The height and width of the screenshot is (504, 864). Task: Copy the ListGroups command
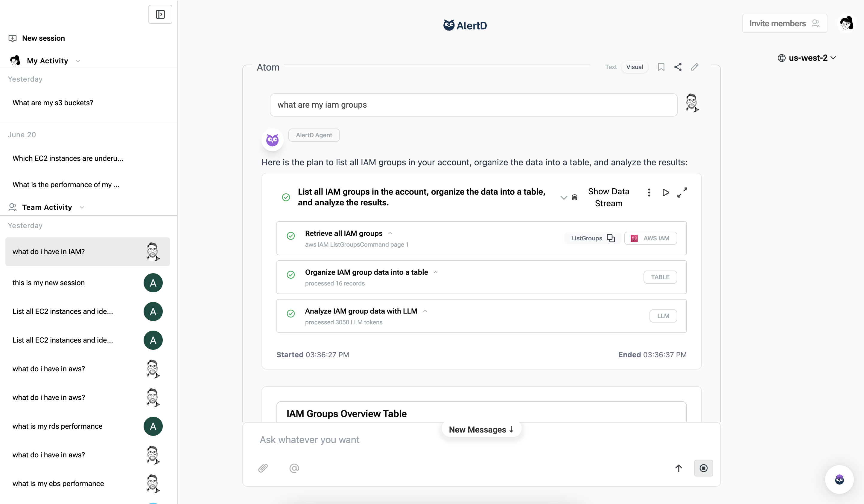click(612, 238)
